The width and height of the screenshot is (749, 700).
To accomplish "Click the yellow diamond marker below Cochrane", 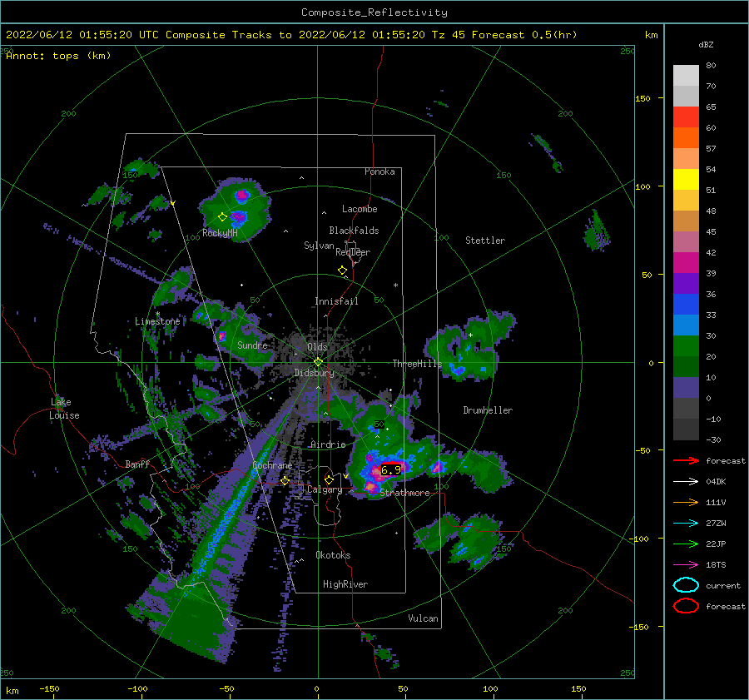I will (285, 480).
